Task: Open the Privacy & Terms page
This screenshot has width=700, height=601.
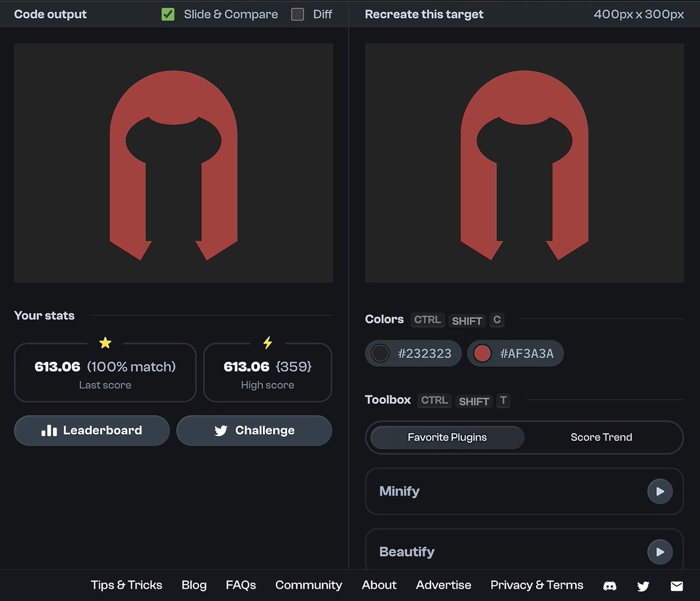Action: (537, 585)
